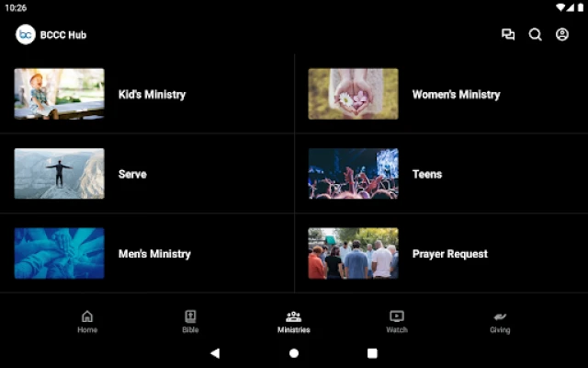Viewport: 588px width, 368px height.
Task: Tap the Women's Ministry label
Action: (456, 95)
